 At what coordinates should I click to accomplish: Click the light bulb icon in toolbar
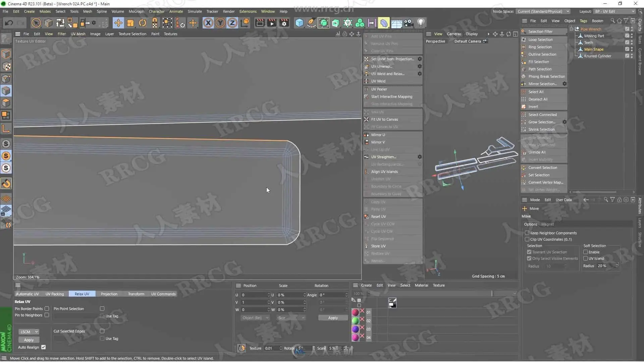(421, 23)
